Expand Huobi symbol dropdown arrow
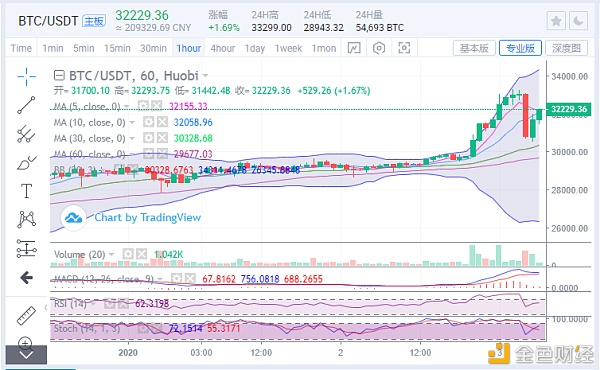Image resolution: width=600 pixels, height=370 pixels. (x=205, y=76)
